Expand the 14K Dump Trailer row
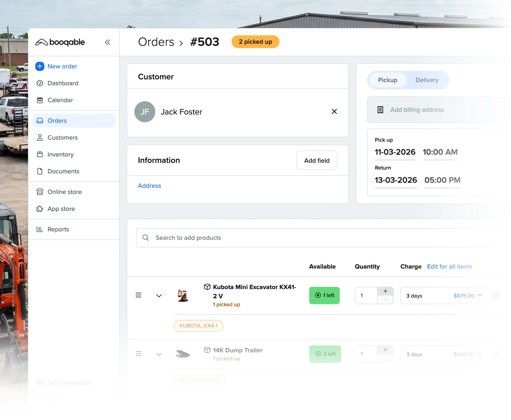The height and width of the screenshot is (420, 511). [159, 354]
